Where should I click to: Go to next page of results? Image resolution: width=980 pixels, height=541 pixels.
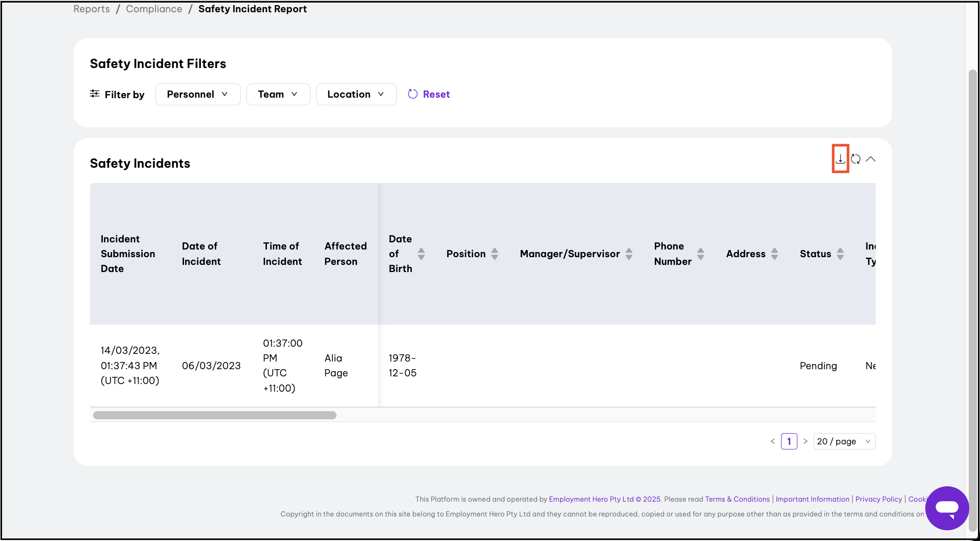click(x=805, y=441)
